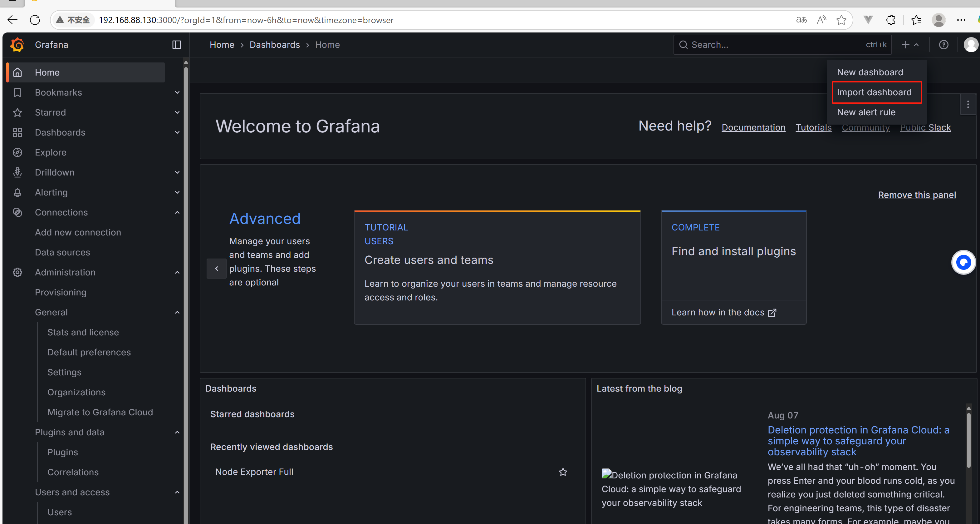Open the Node Exporter Full dashboard
The width and height of the screenshot is (980, 524).
click(254, 472)
